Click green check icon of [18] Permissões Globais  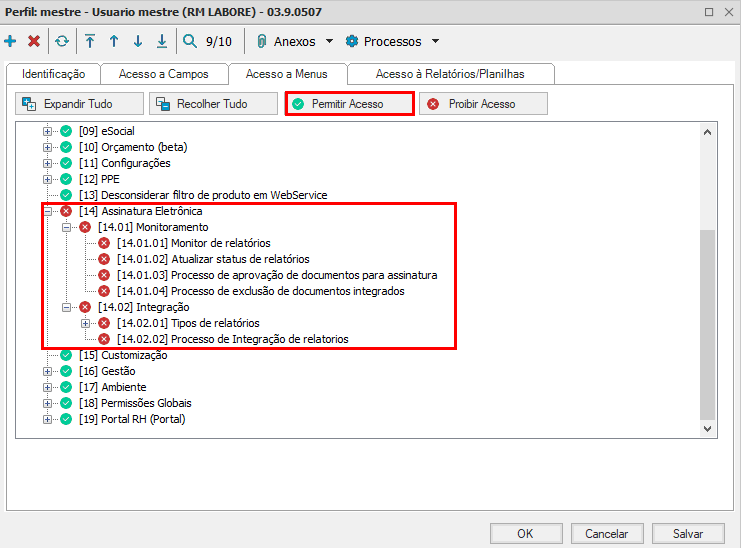(x=66, y=403)
